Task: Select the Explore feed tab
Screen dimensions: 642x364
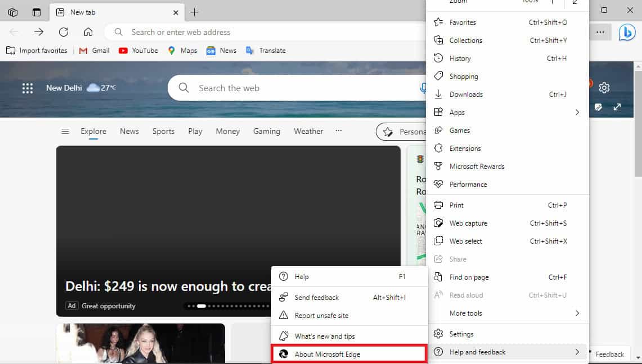Action: point(93,132)
